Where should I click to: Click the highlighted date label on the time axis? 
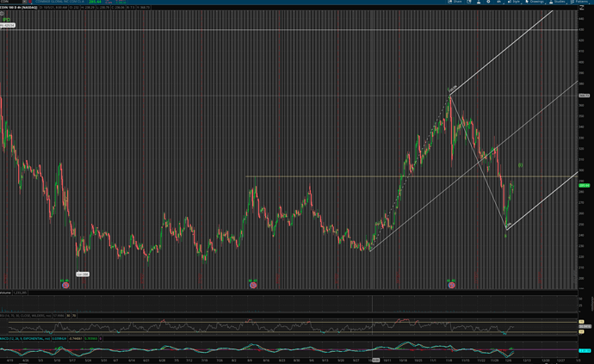coord(374,361)
